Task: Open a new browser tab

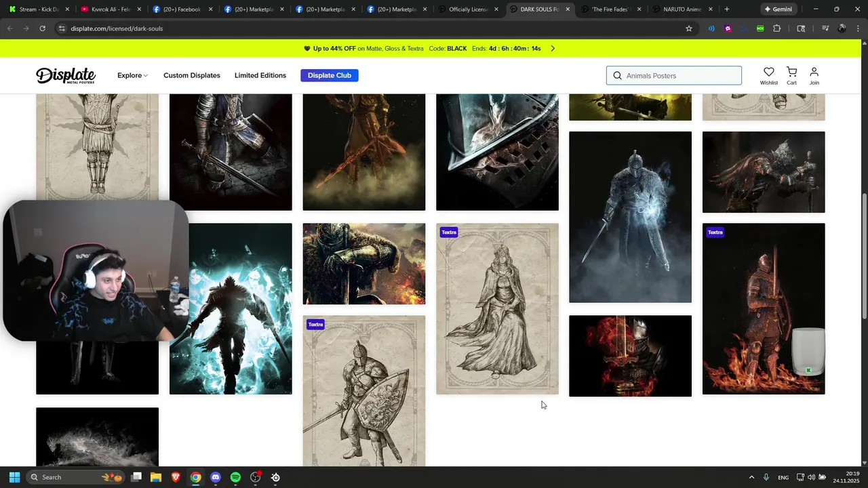Action: point(726,9)
